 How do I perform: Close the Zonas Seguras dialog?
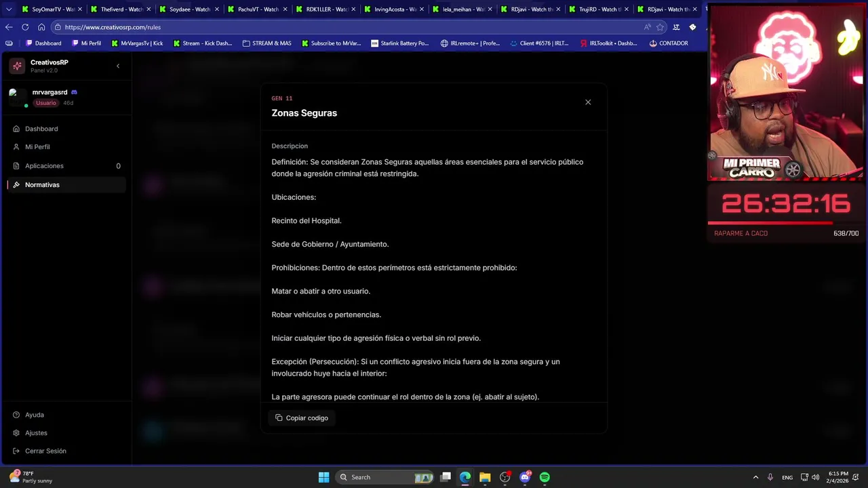588,102
